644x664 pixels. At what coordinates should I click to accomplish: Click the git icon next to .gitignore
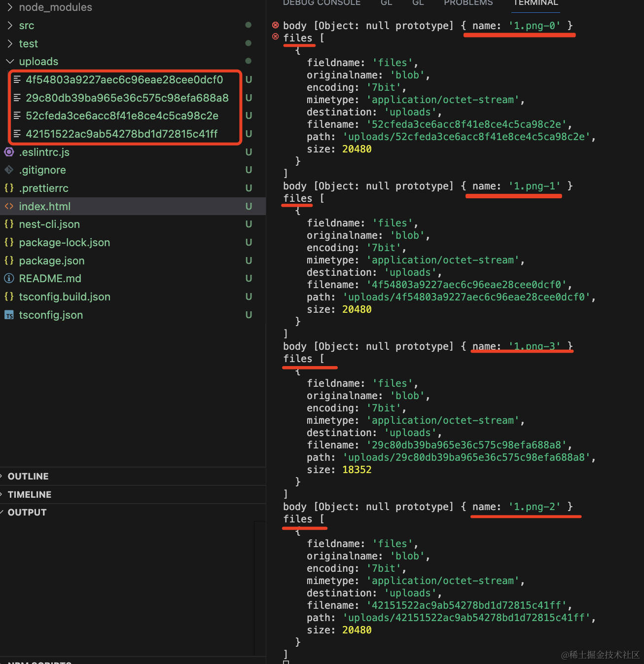(x=9, y=170)
